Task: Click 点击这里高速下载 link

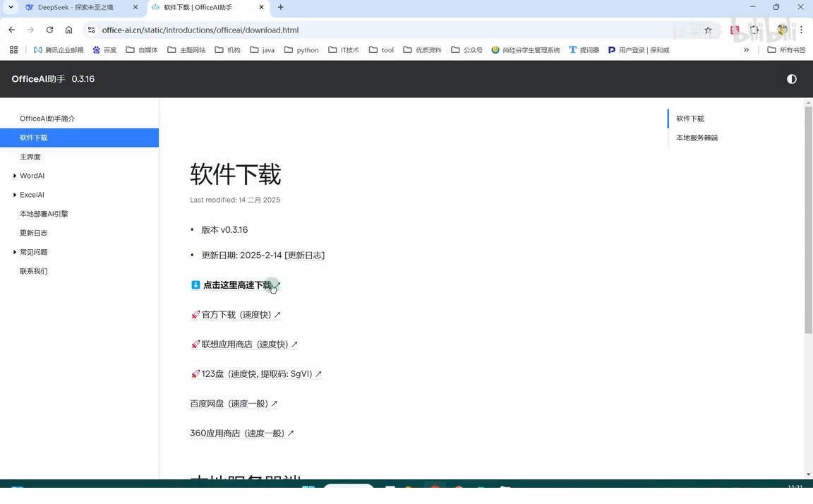Action: tap(237, 285)
